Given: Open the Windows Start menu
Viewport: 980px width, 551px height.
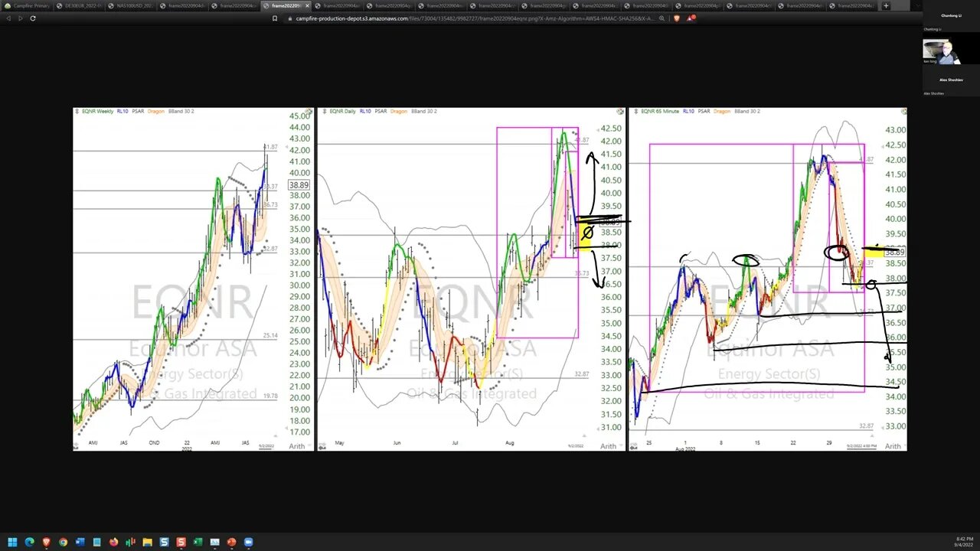Looking at the screenshot, I should pyautogui.click(x=11, y=542).
